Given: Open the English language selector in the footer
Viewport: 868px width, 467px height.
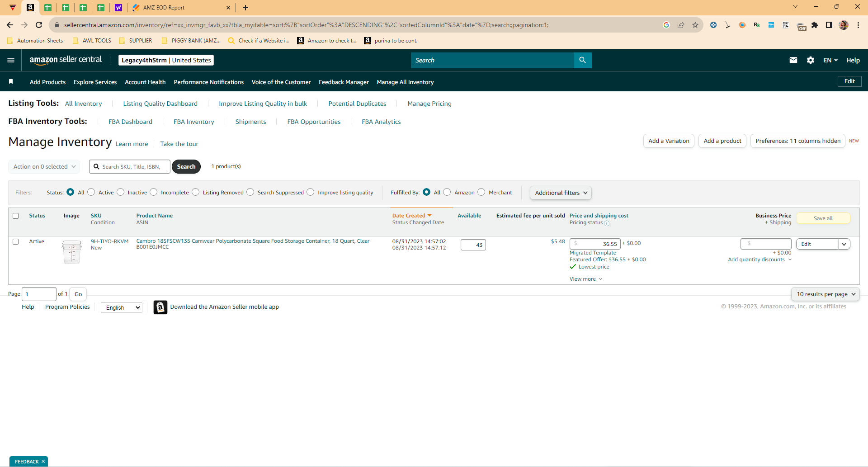Looking at the screenshot, I should pos(122,307).
